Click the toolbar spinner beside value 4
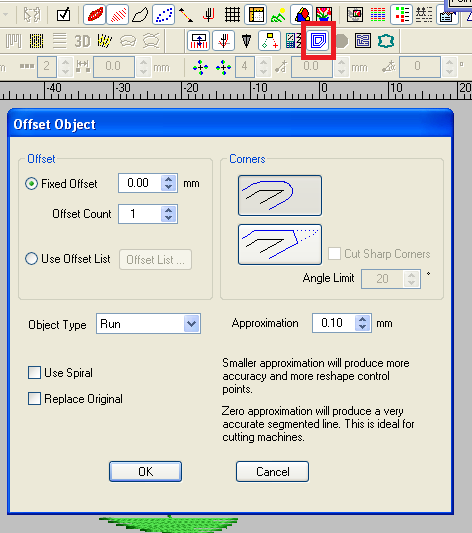 [263, 67]
